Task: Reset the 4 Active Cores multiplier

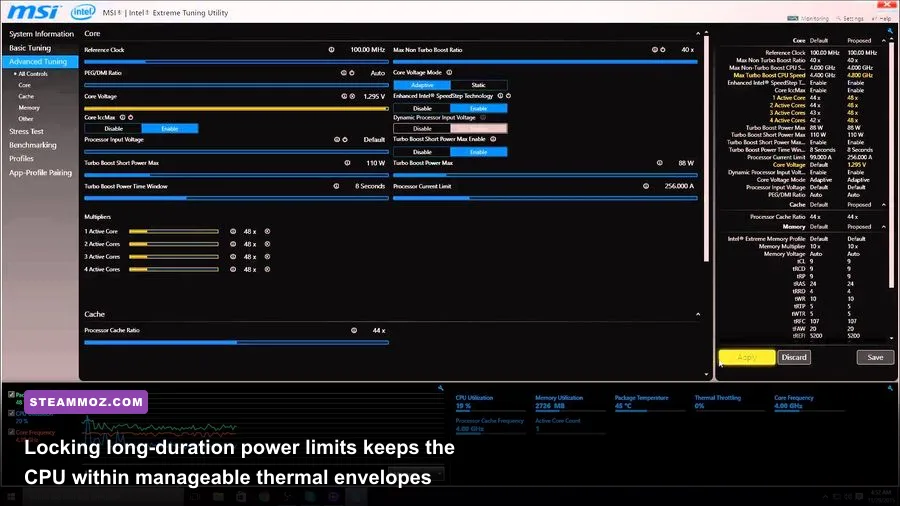Action: coord(267,270)
